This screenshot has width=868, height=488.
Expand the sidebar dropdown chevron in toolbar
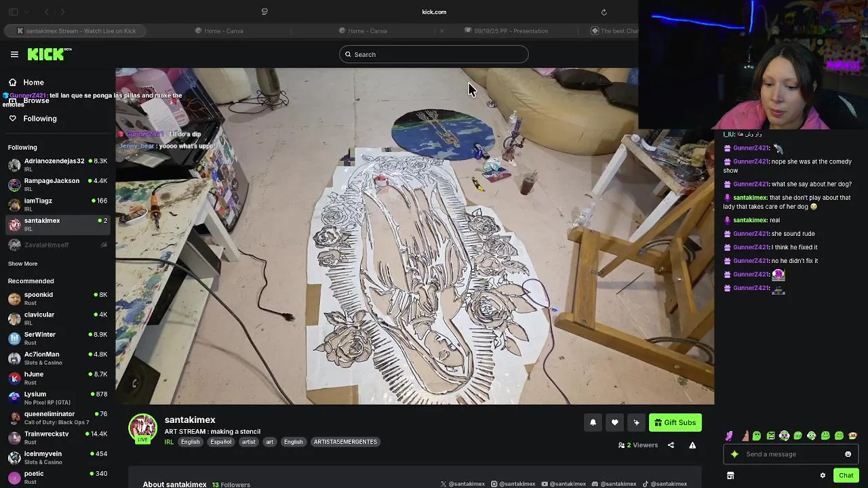(x=27, y=12)
